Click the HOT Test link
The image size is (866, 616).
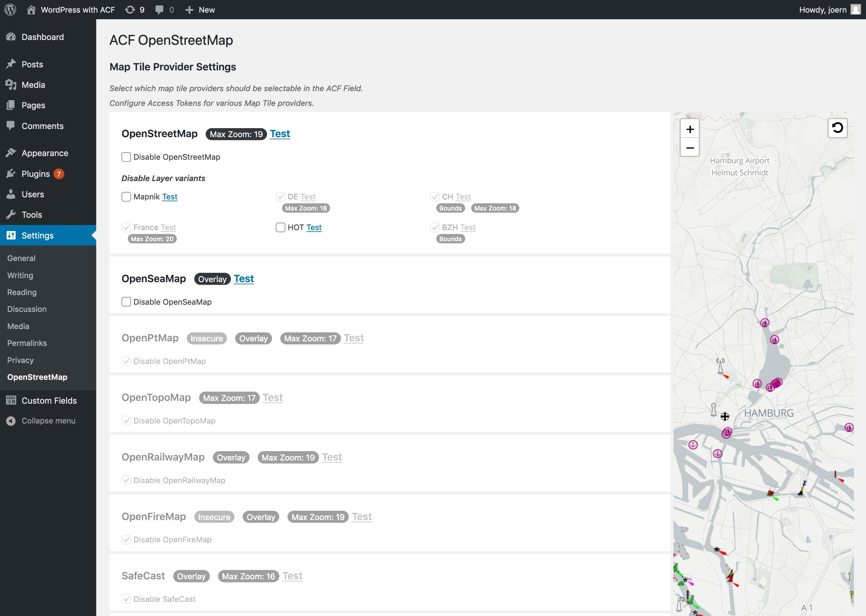tap(314, 227)
